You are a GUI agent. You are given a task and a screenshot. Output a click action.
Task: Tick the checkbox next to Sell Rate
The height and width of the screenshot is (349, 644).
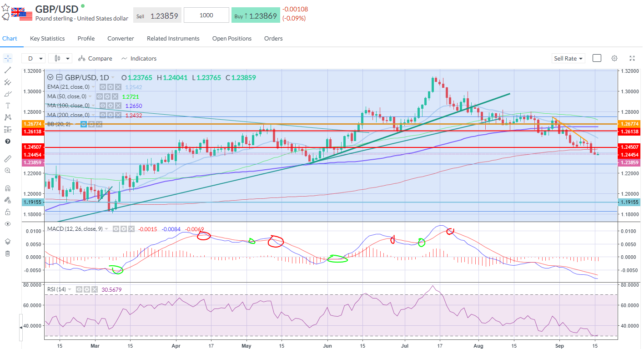click(597, 58)
